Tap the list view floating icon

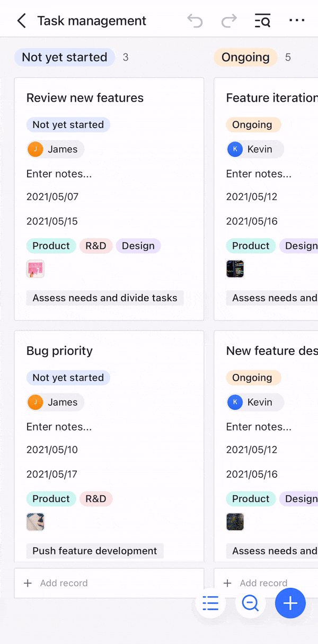coord(210,603)
